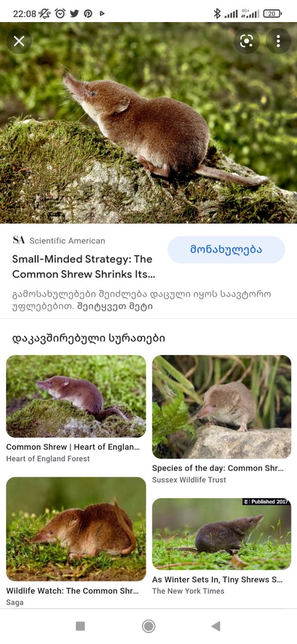This screenshot has height=644, width=297.
Task: Click the blue მონახულება visit button
Action: tap(226, 249)
